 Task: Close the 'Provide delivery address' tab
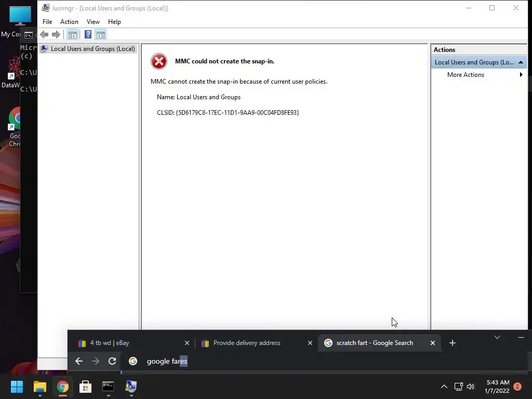click(x=310, y=343)
